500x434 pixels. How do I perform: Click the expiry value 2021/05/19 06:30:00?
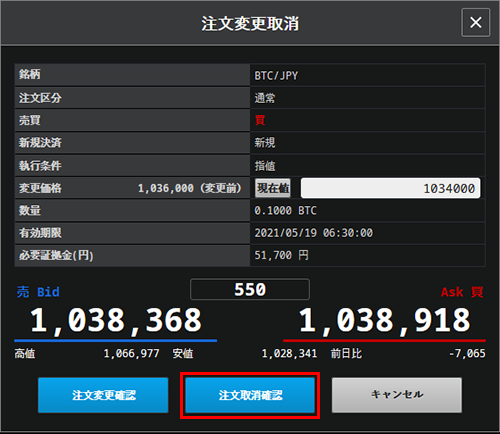[x=314, y=233]
